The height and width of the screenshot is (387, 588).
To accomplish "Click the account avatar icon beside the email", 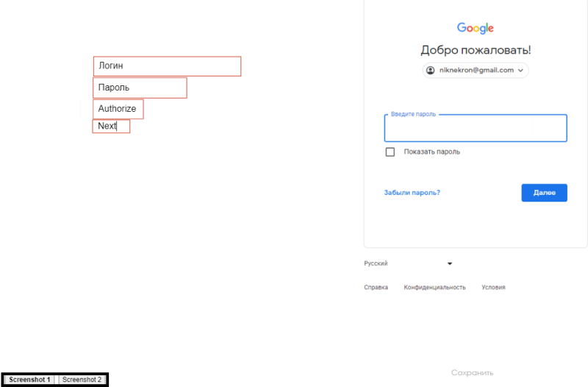I will tap(431, 71).
